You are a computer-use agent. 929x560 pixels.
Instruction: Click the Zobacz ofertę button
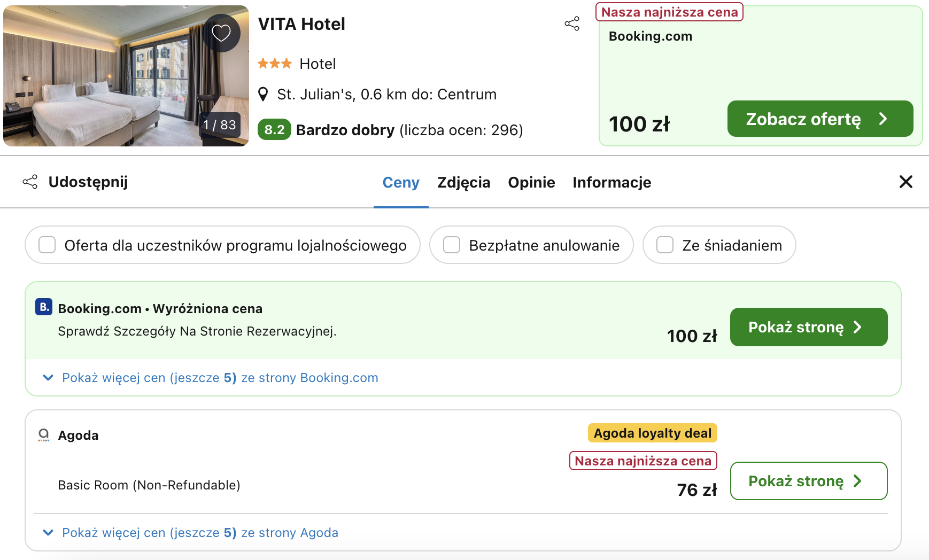pyautogui.click(x=819, y=119)
